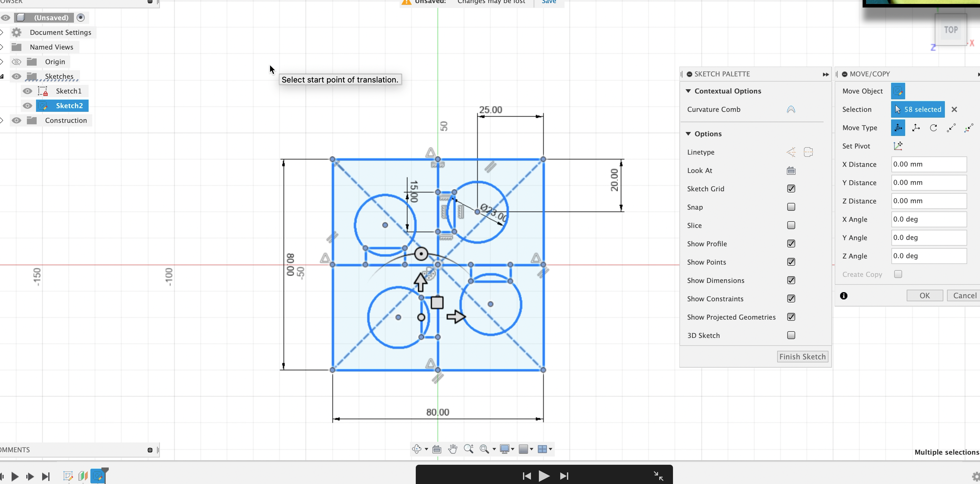Expand the Document Settings tree node
This screenshot has height=484, width=980.
tap(2, 32)
